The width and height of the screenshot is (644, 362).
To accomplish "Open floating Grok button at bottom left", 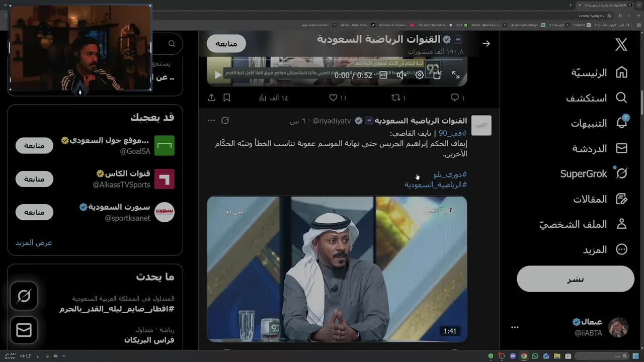I will coord(24,296).
